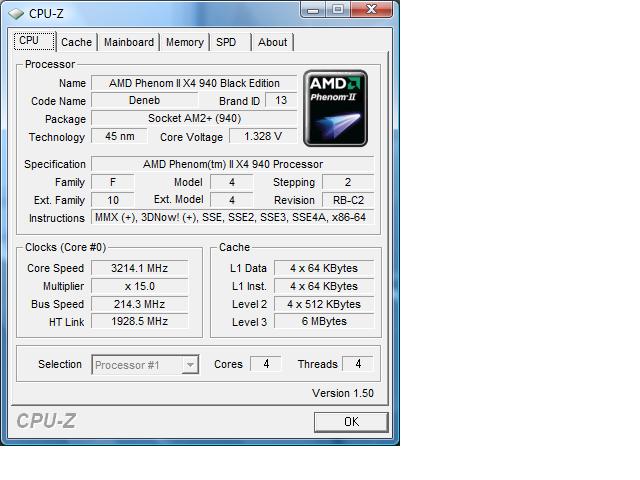Click the Cores count value '4'

click(x=266, y=364)
